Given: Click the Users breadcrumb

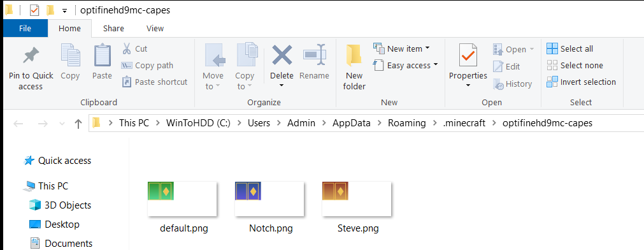Looking at the screenshot, I should [x=259, y=123].
